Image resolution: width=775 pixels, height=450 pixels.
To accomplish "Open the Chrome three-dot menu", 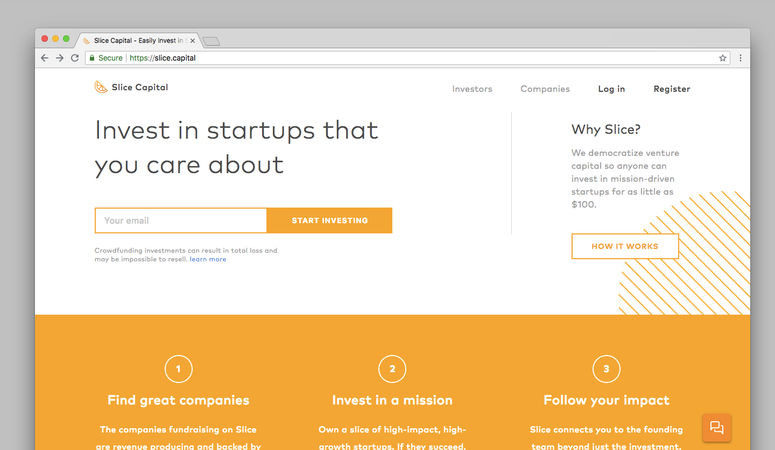I will [x=740, y=58].
